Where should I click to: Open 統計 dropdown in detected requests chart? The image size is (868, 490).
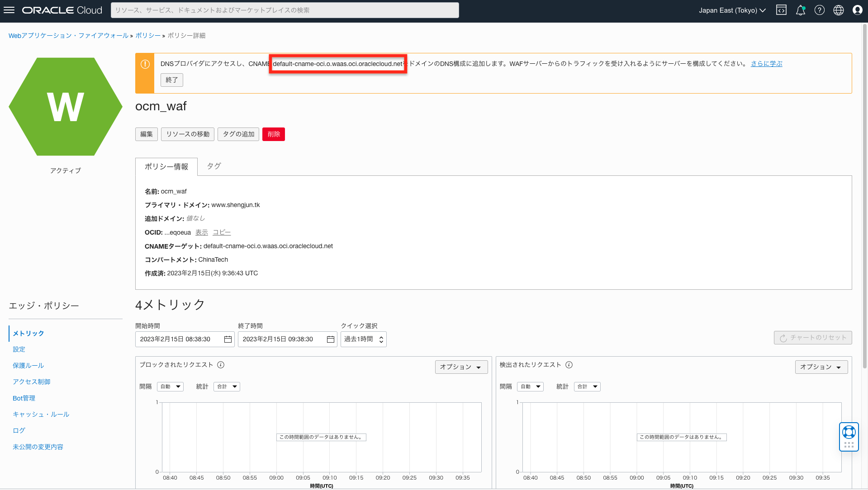click(587, 386)
